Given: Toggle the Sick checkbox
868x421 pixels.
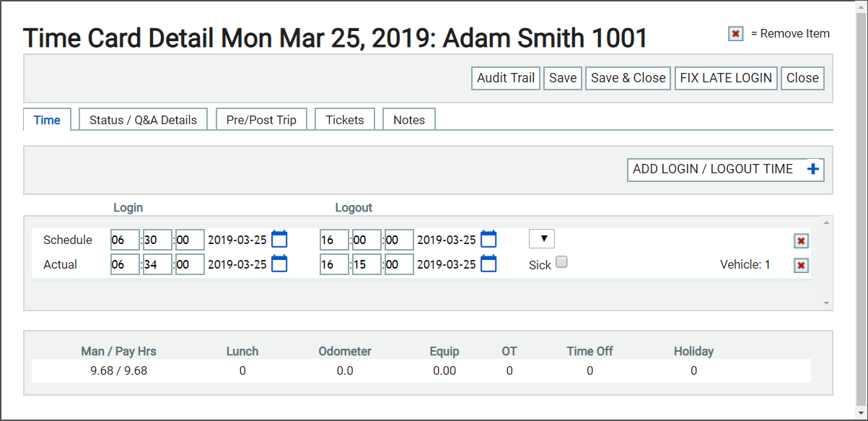Looking at the screenshot, I should [x=561, y=262].
